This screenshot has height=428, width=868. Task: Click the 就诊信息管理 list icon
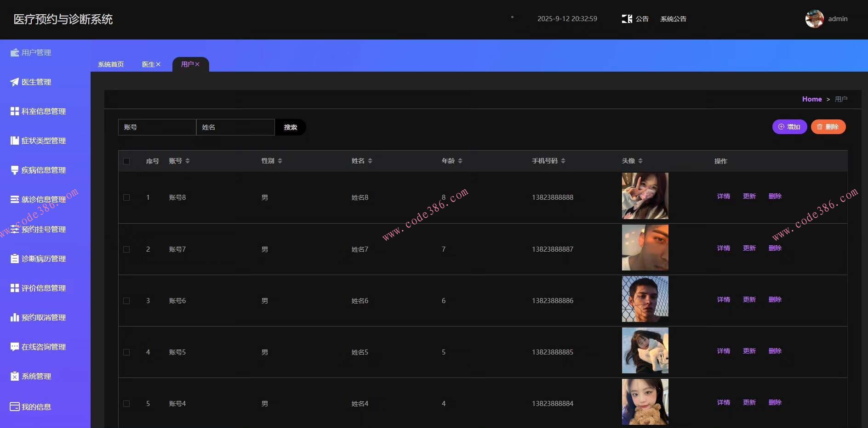15,200
